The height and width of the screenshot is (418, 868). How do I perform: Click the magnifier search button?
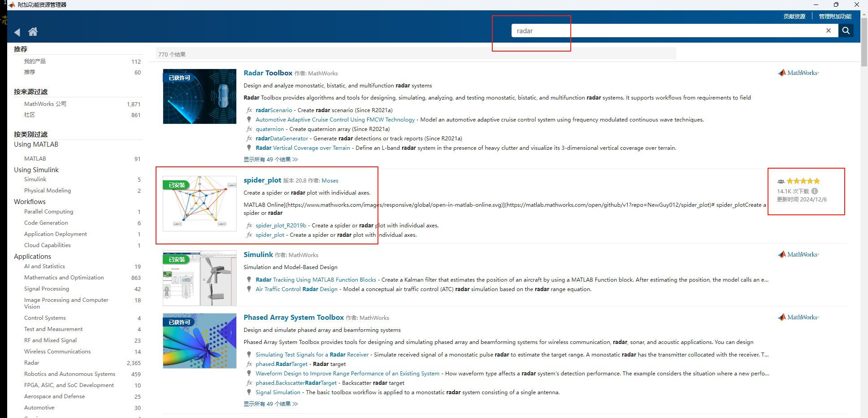pos(846,30)
